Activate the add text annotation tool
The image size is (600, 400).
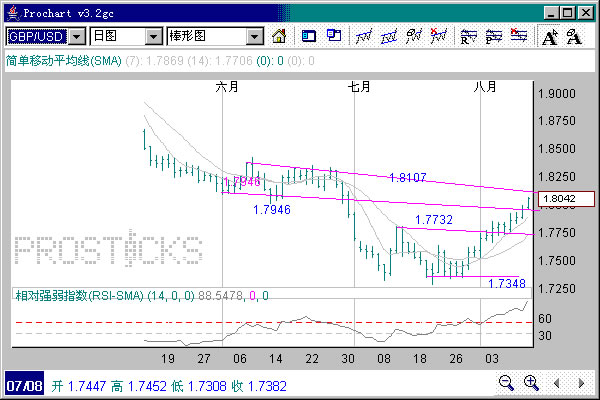point(550,37)
